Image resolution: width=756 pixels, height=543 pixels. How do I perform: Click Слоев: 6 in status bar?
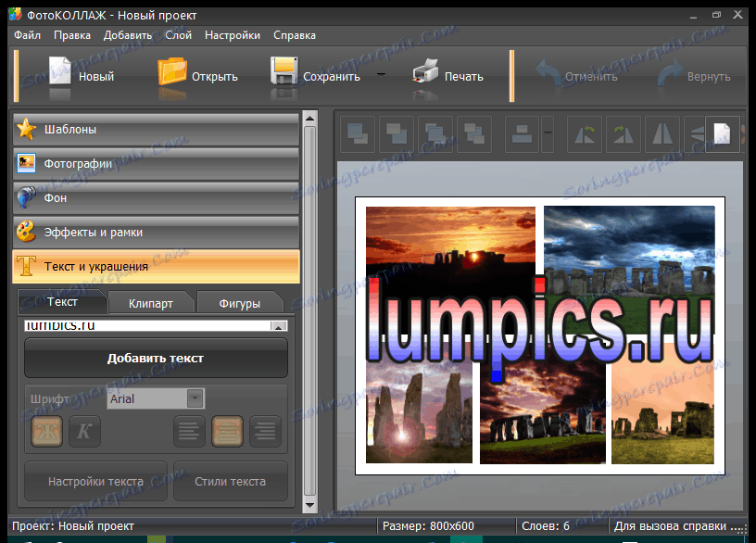[546, 526]
